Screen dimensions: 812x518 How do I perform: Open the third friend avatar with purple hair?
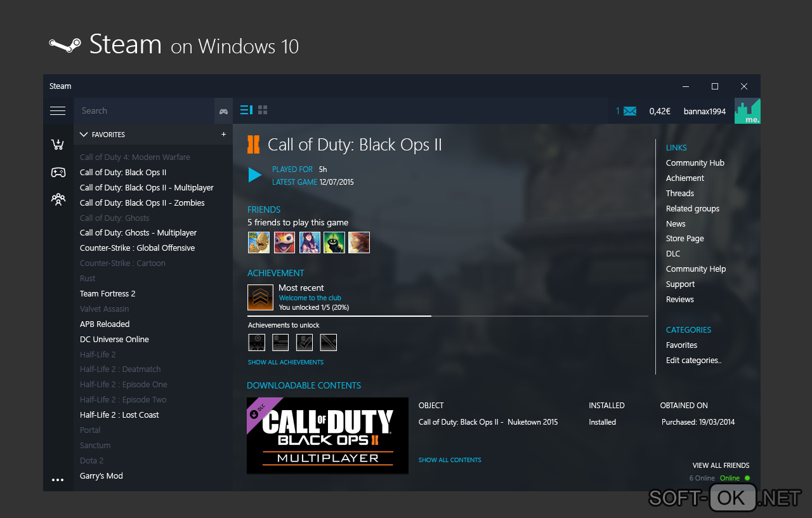pos(310,242)
